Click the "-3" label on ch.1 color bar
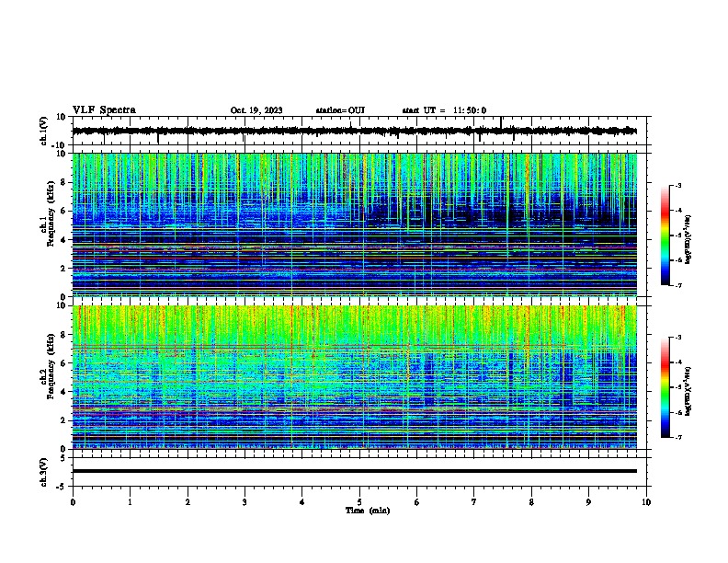The width and height of the screenshot is (728, 563). pyautogui.click(x=677, y=185)
